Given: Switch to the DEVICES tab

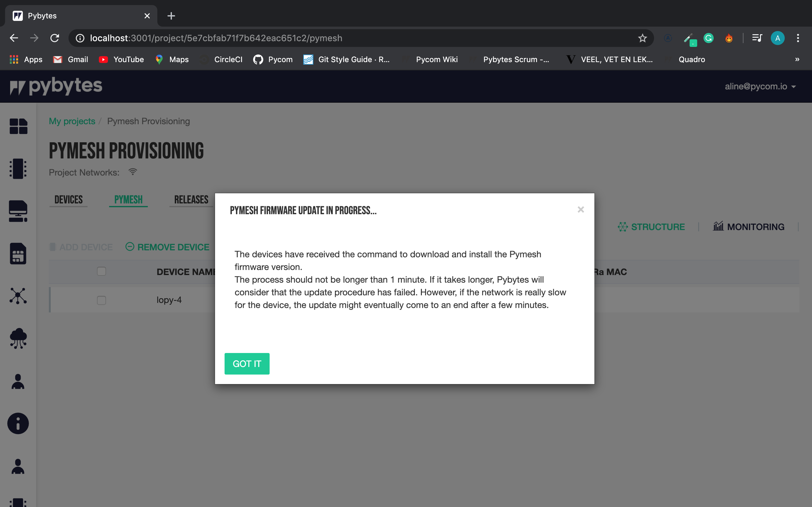Looking at the screenshot, I should point(69,200).
